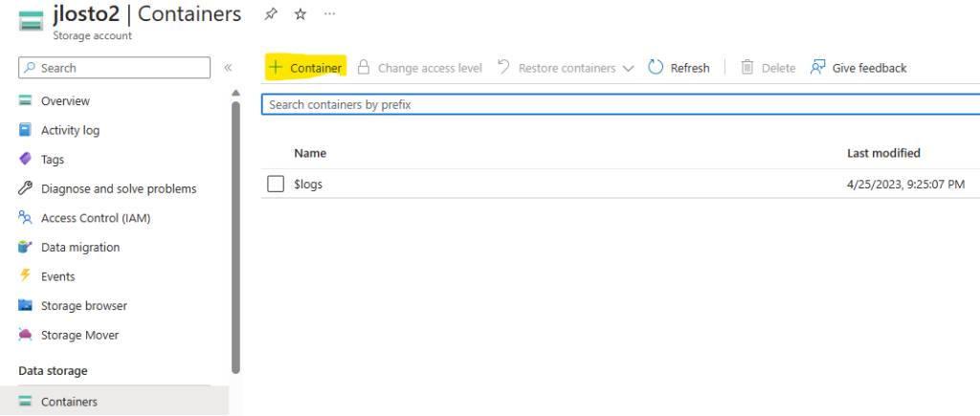The height and width of the screenshot is (416, 980).
Task: Click the jlosto2 storage account icon
Action: point(32,20)
